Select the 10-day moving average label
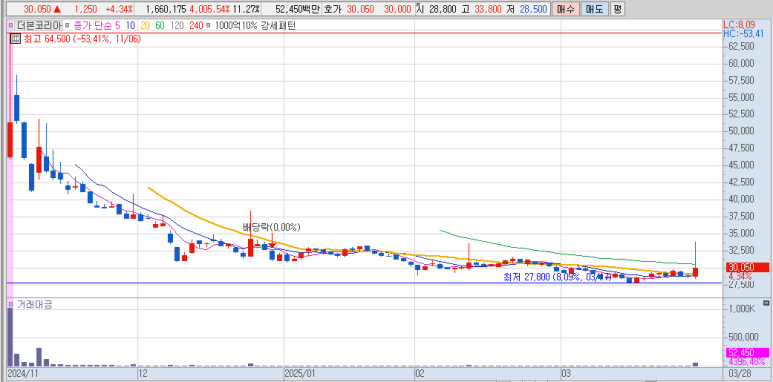This screenshot has width=773, height=382. tap(131, 25)
